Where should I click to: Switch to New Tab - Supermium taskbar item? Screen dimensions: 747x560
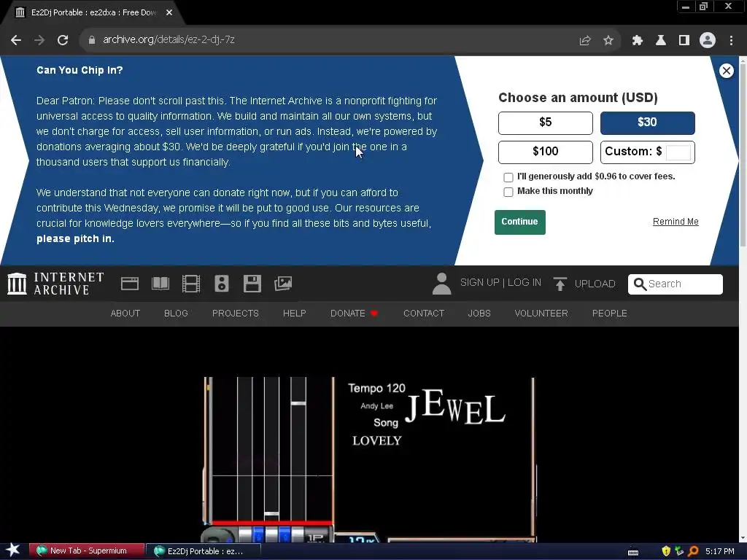point(87,551)
